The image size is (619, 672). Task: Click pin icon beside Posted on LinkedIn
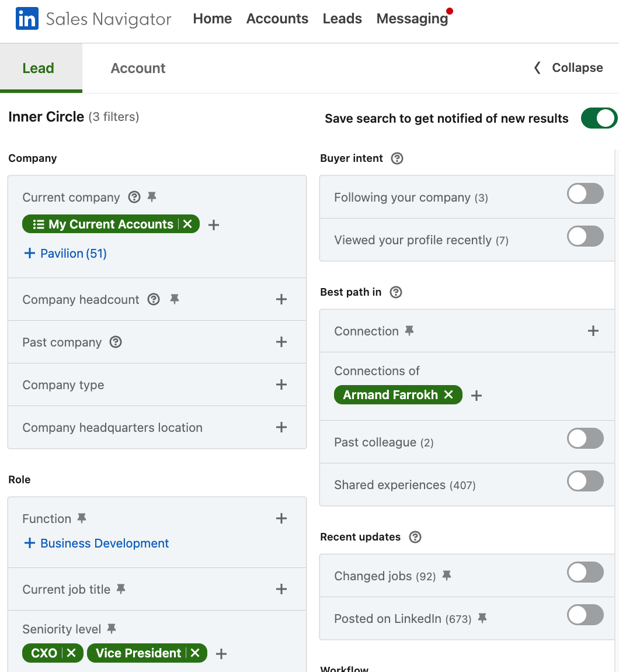(x=482, y=618)
